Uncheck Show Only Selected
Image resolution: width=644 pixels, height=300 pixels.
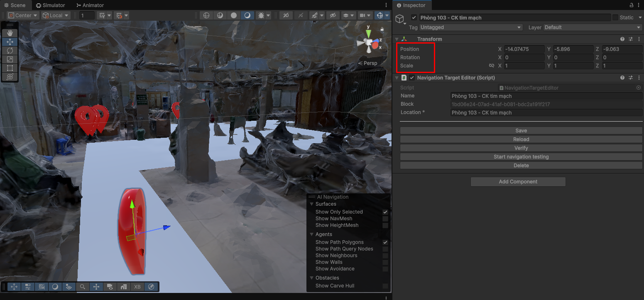(x=385, y=212)
